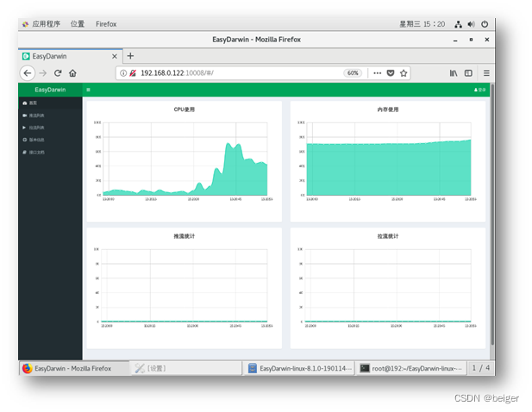
Task: Switch to EasyDarwin - Mozilla Firefox taskbar item
Action: click(x=74, y=368)
